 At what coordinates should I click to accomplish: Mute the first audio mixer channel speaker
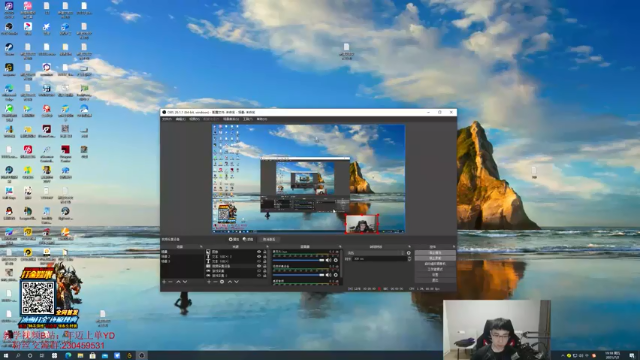[329, 260]
